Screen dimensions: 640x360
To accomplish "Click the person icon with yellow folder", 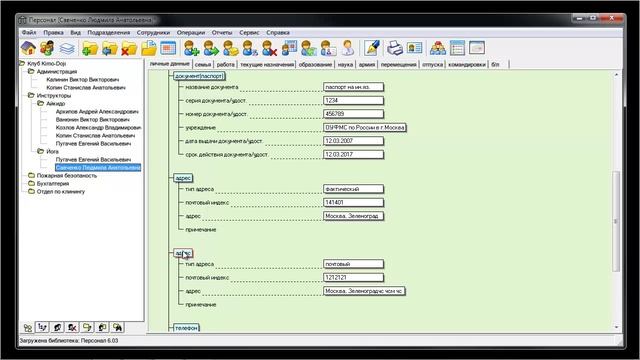I will [231, 49].
